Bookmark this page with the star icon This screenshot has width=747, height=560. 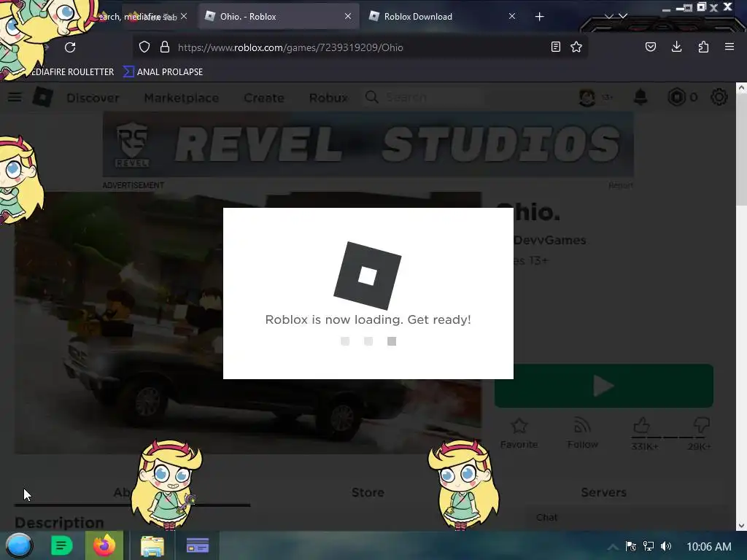point(576,47)
